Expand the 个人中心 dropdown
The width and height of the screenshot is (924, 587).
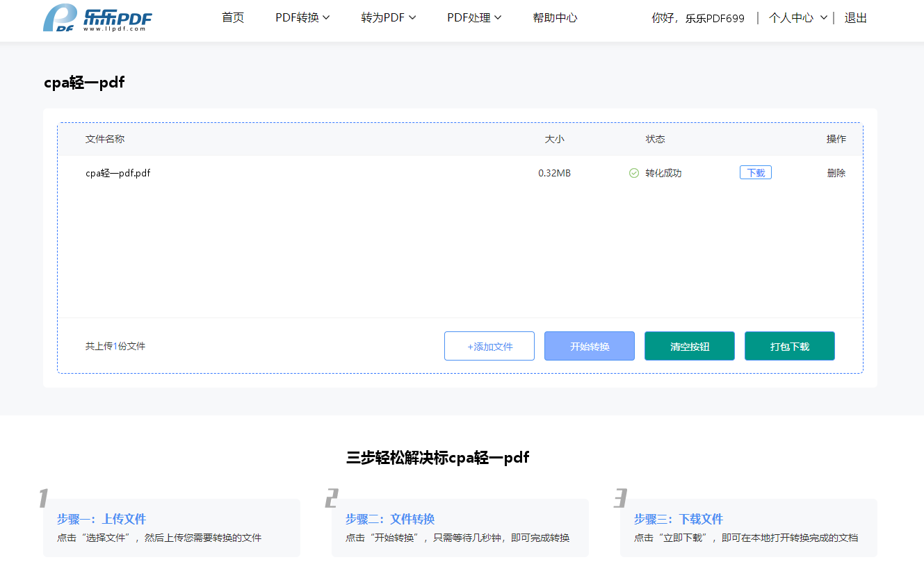tap(797, 18)
